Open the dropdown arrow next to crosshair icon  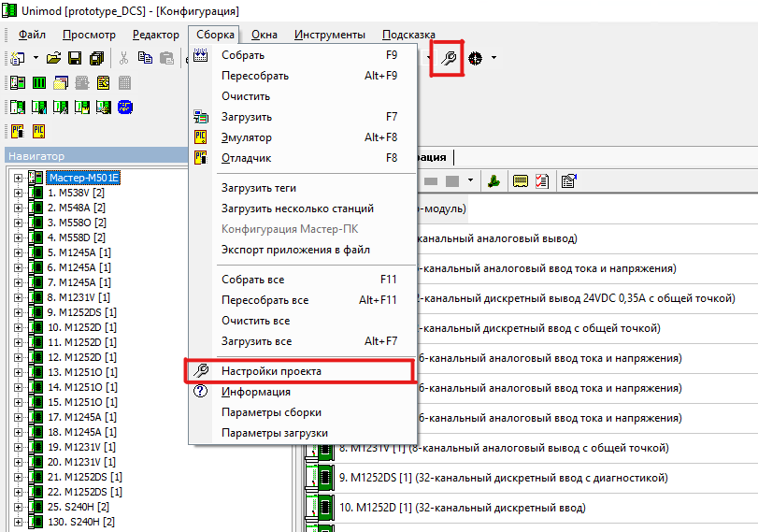[493, 58]
